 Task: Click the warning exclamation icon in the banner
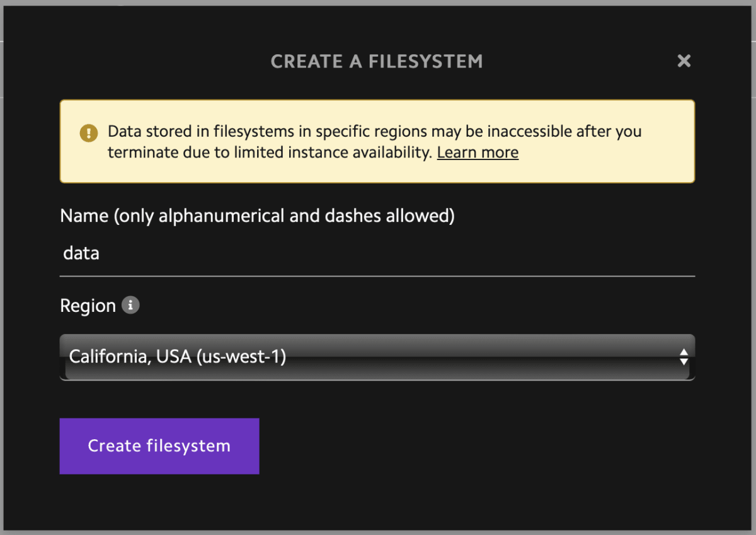pos(88,133)
